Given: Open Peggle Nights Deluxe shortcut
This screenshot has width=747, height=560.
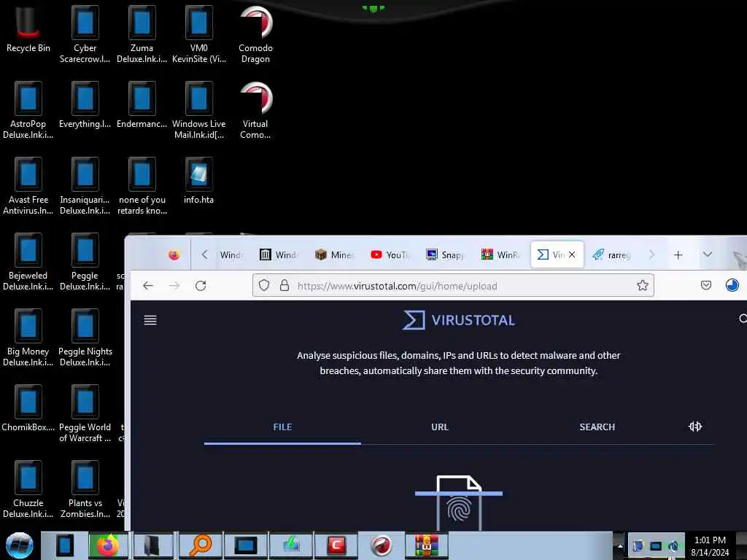Looking at the screenshot, I should [85, 337].
